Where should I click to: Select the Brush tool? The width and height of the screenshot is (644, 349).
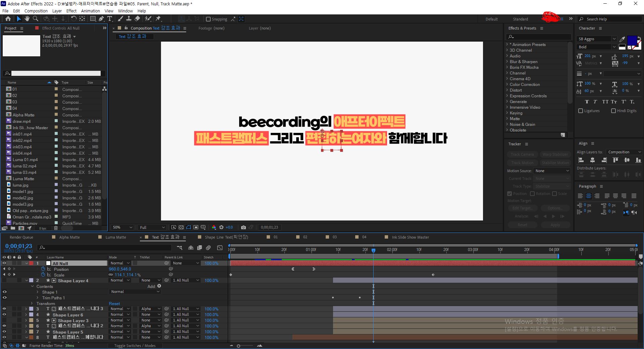[120, 19]
